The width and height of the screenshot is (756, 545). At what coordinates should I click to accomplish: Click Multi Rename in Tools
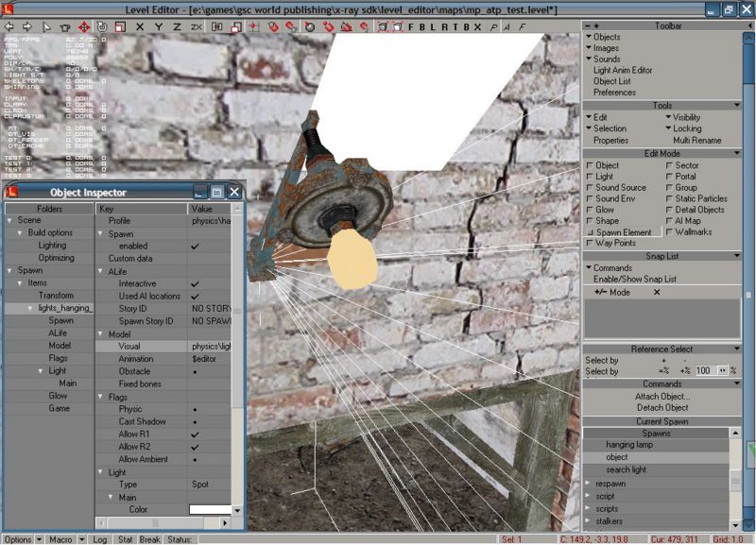pyautogui.click(x=697, y=140)
